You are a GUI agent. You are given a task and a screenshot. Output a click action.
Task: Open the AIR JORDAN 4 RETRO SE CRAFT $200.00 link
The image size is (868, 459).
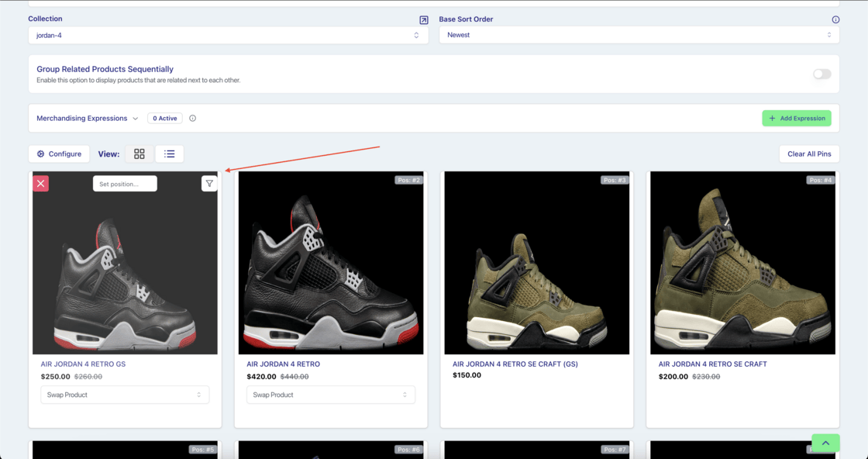(713, 364)
